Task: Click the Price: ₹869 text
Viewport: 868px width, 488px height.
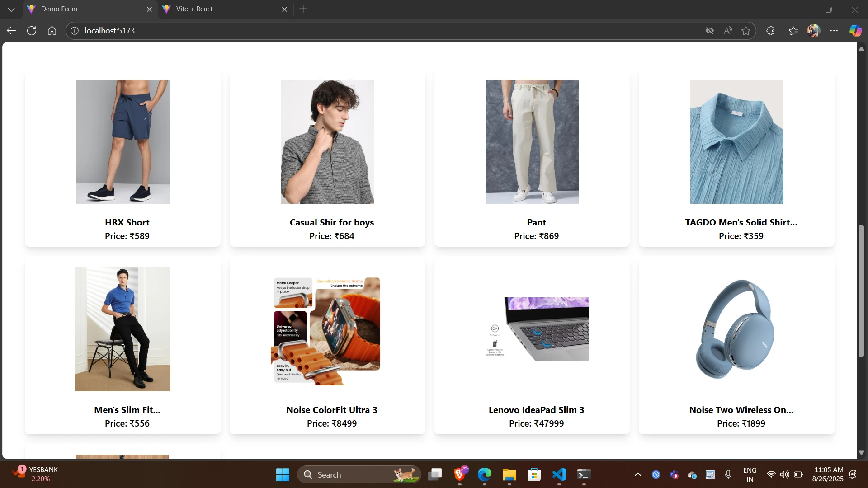Action: [537, 236]
